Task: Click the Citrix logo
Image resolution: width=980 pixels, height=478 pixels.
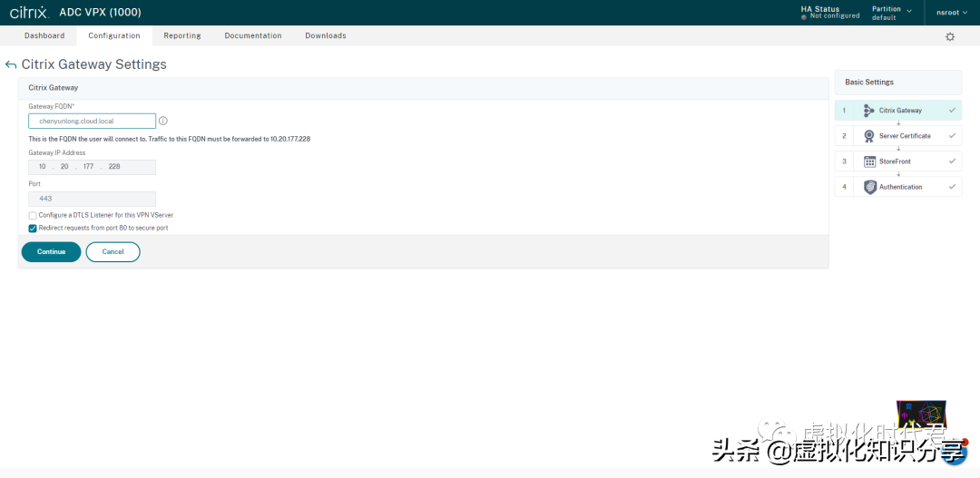Action: (x=29, y=13)
